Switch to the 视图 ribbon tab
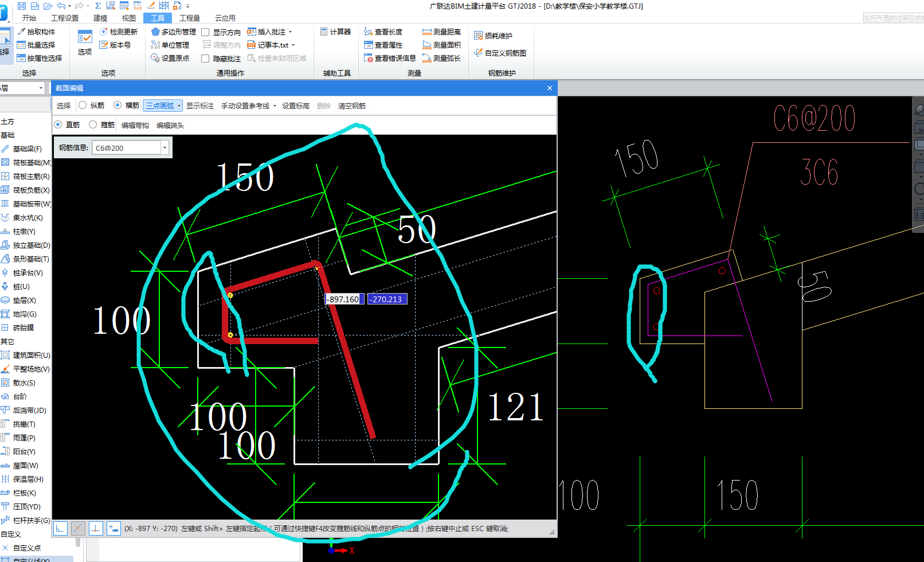924x562 pixels. pyautogui.click(x=129, y=18)
